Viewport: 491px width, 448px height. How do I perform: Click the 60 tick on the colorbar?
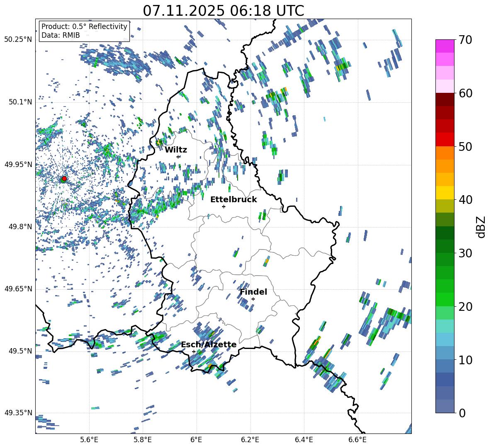(x=465, y=93)
